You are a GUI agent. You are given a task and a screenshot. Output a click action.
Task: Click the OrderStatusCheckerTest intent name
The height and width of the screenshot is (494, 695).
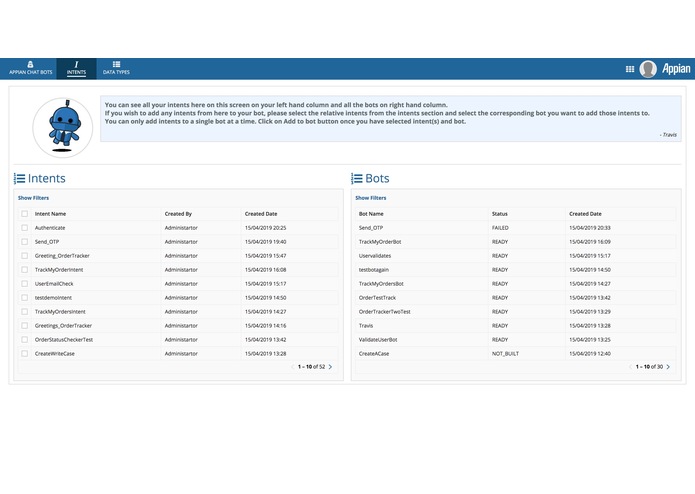pos(64,340)
